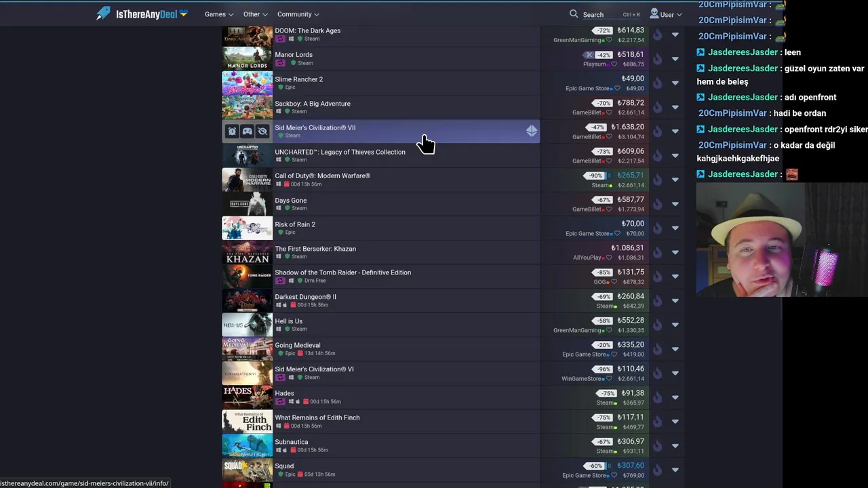Open Shadow of the Tomb Raider Definitive Edition

click(342, 272)
